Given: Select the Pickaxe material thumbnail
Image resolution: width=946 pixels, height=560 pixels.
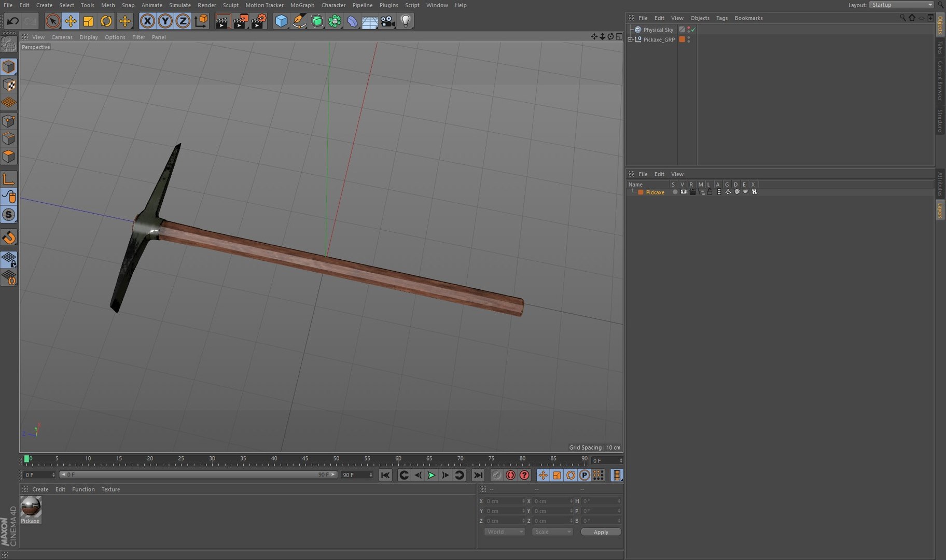Looking at the screenshot, I should click(31, 509).
